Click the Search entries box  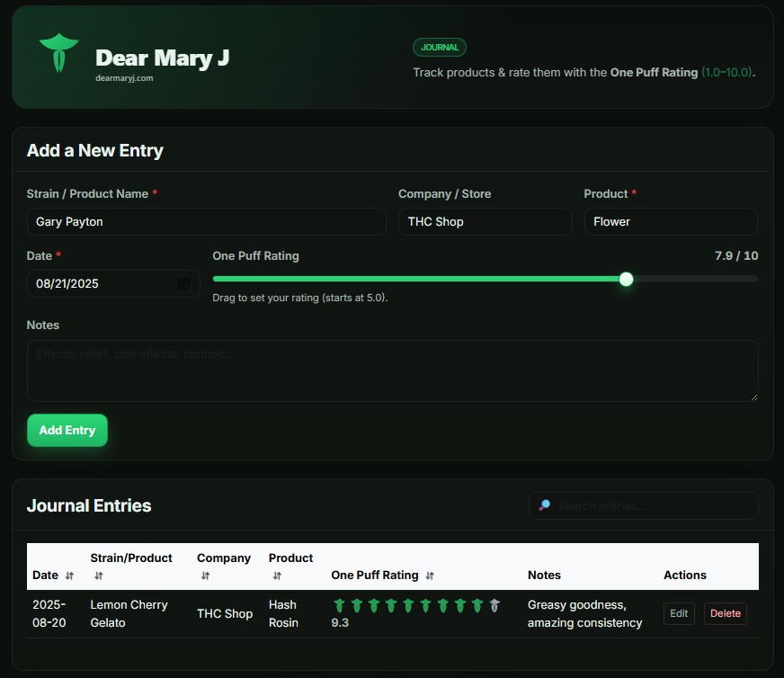click(x=644, y=505)
